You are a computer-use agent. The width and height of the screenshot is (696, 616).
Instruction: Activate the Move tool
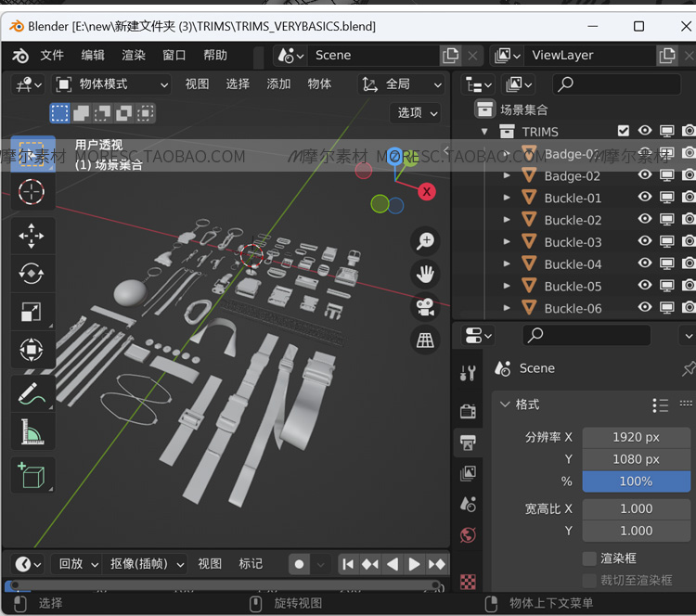pos(32,236)
